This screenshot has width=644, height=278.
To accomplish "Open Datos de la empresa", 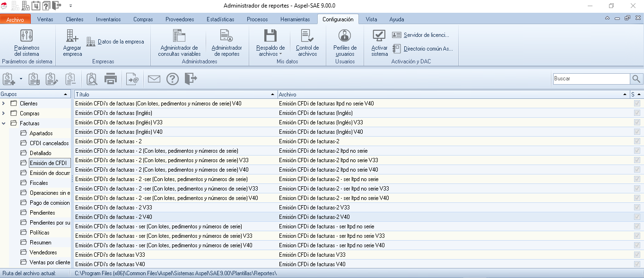I will pyautogui.click(x=115, y=42).
